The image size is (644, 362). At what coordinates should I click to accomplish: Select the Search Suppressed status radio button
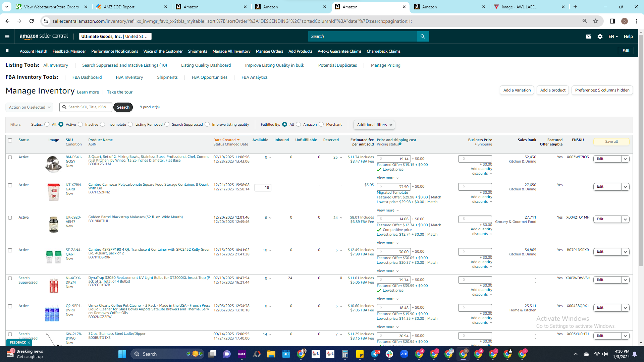167,124
